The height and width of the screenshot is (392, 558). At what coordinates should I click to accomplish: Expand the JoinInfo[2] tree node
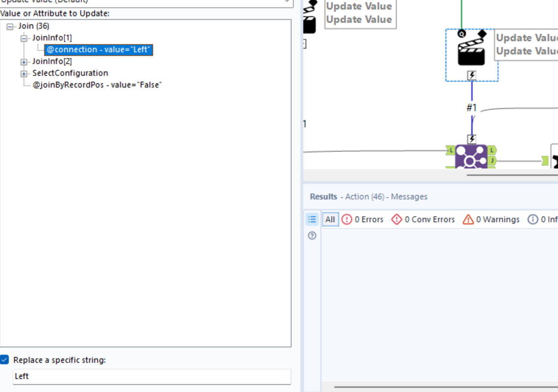(x=24, y=61)
